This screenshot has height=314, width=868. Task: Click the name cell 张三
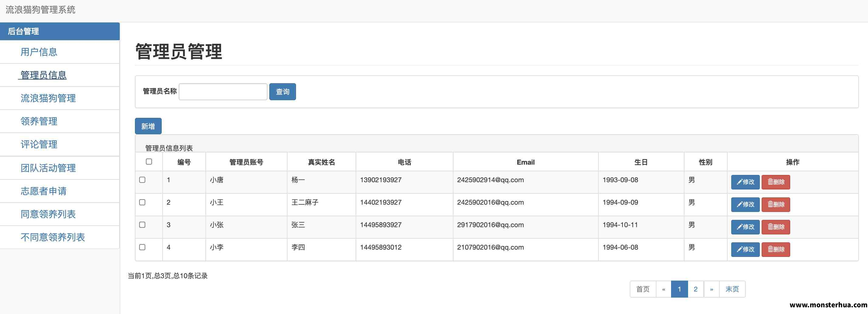pos(298,225)
